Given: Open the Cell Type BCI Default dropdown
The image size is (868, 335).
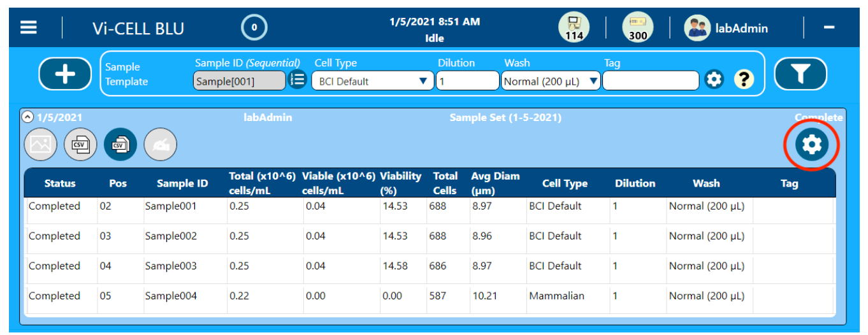Looking at the screenshot, I should click(372, 81).
